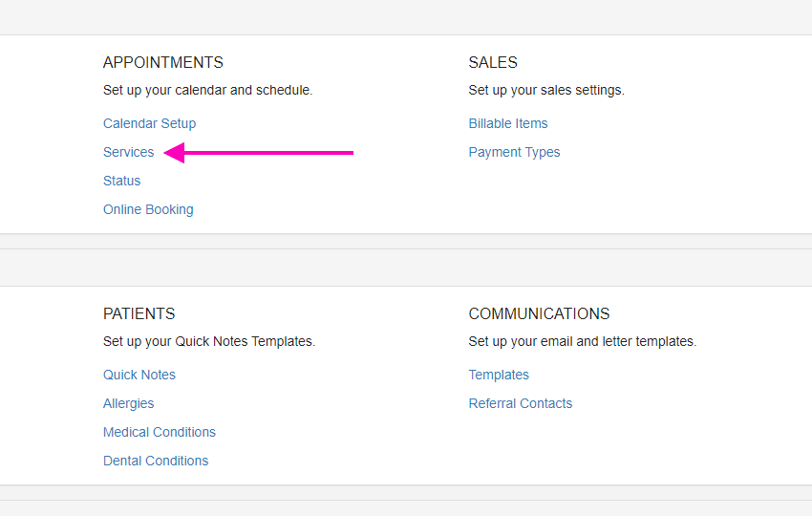Screen dimensions: 812x516
Task: Open Online Booking settings
Action: coord(148,210)
